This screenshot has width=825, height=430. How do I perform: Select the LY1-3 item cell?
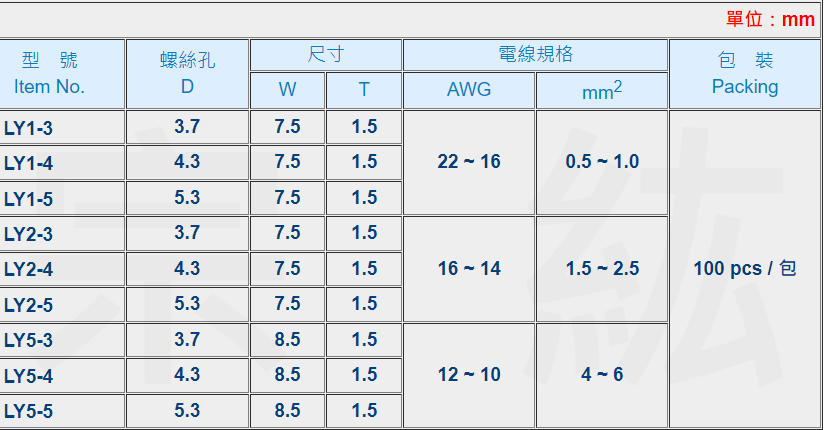coord(62,127)
